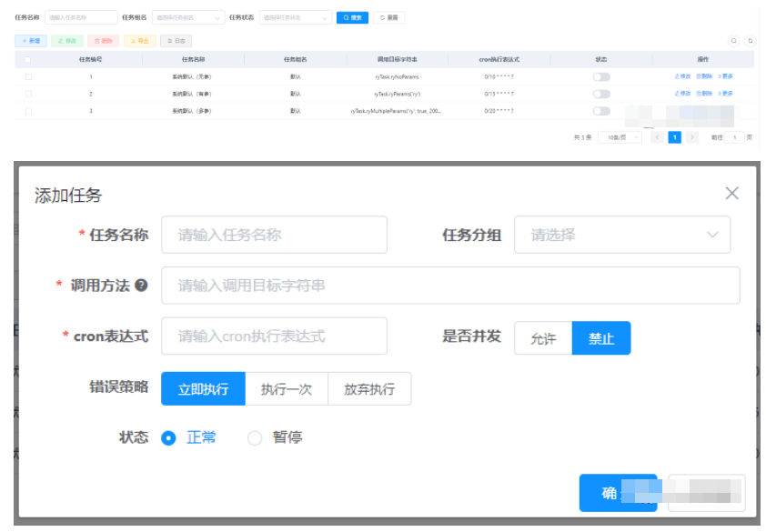
Task: Select 放弃执行 error strategy
Action: point(369,389)
